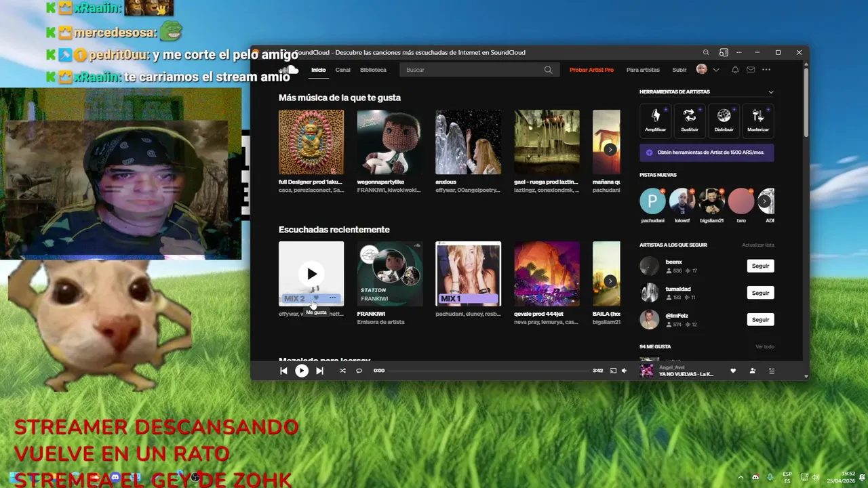This screenshot has height=488, width=868.
Task: Switch to the Canal tab
Action: click(x=342, y=70)
